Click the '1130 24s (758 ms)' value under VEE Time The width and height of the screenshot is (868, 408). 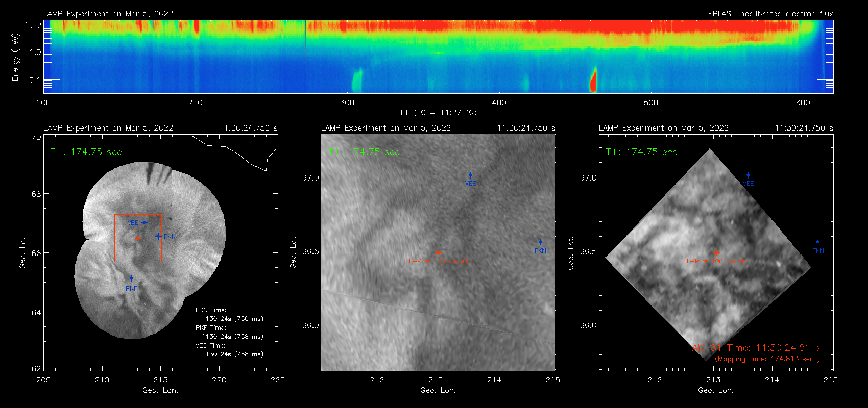[233, 354]
